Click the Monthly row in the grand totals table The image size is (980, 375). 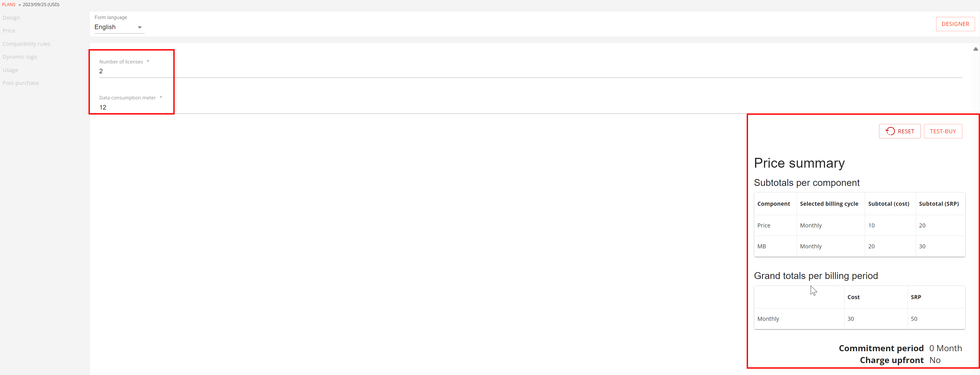coord(859,319)
